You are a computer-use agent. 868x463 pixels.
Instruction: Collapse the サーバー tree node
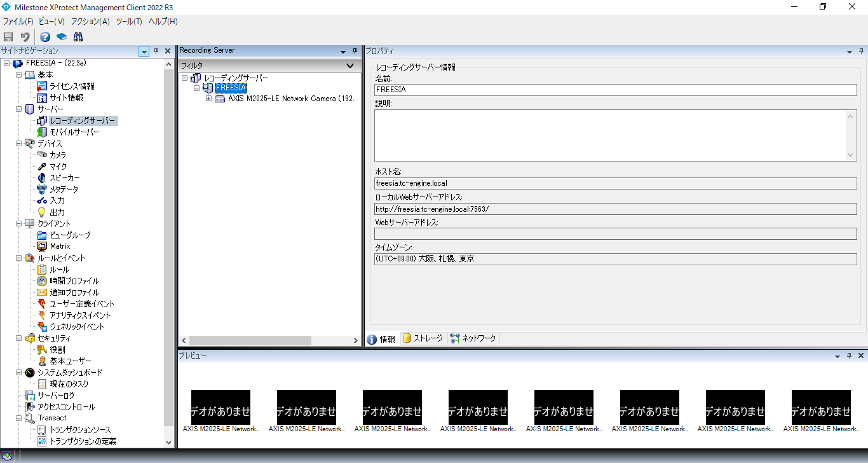click(x=19, y=109)
